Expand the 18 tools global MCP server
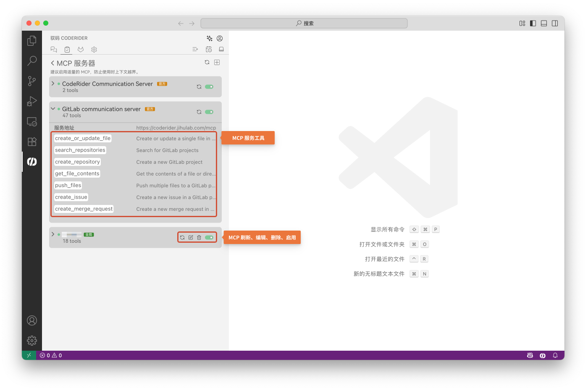This screenshot has width=588, height=391. pyautogui.click(x=53, y=234)
